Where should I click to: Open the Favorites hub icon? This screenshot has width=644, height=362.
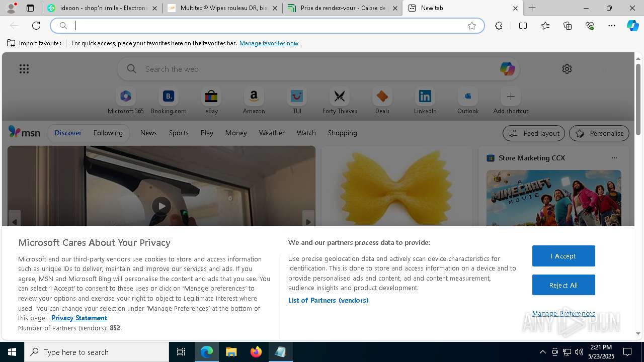pyautogui.click(x=545, y=26)
